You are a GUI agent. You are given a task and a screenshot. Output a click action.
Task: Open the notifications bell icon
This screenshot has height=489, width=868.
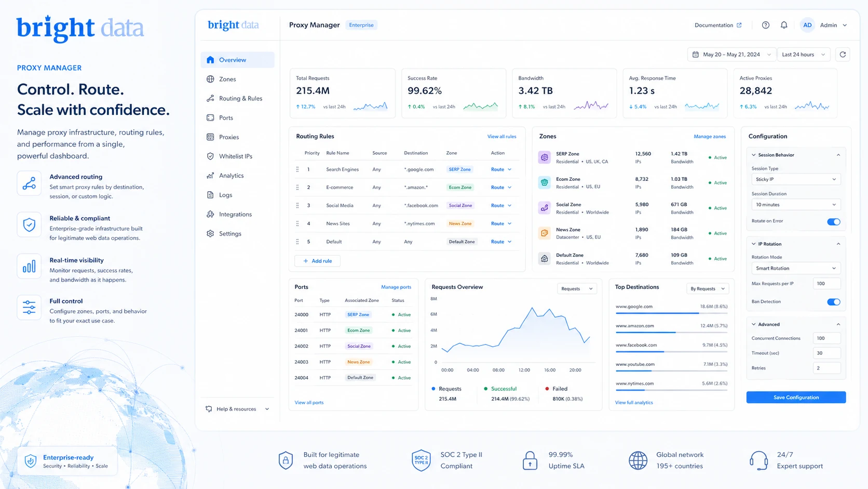(784, 25)
